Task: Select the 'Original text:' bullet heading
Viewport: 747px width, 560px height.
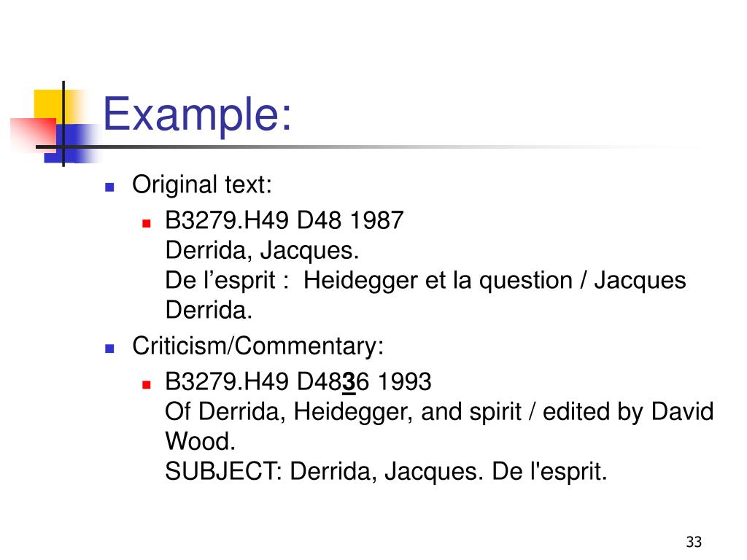Action: [202, 184]
